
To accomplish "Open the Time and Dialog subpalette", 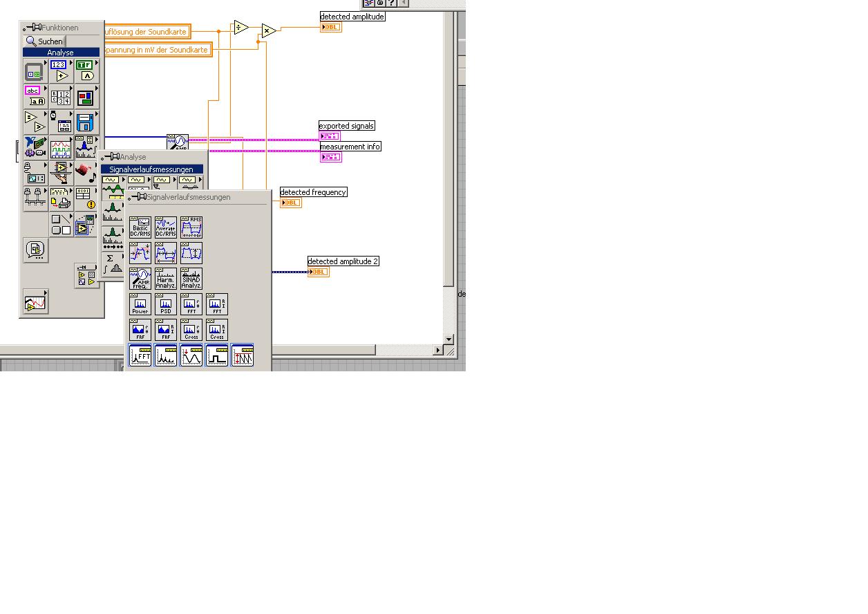I will click(60, 122).
